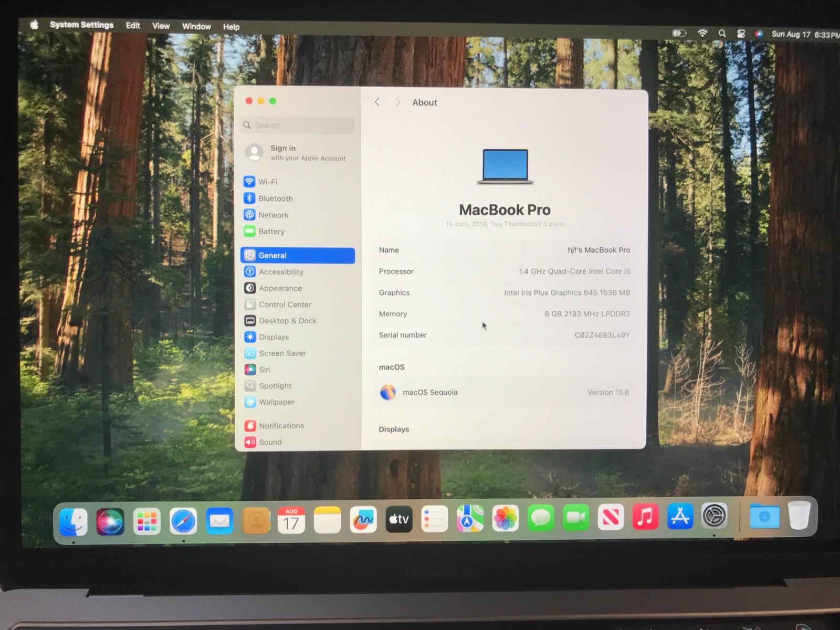This screenshot has height=630, width=840.
Task: Open Displays settings from the sidebar
Action: click(274, 337)
